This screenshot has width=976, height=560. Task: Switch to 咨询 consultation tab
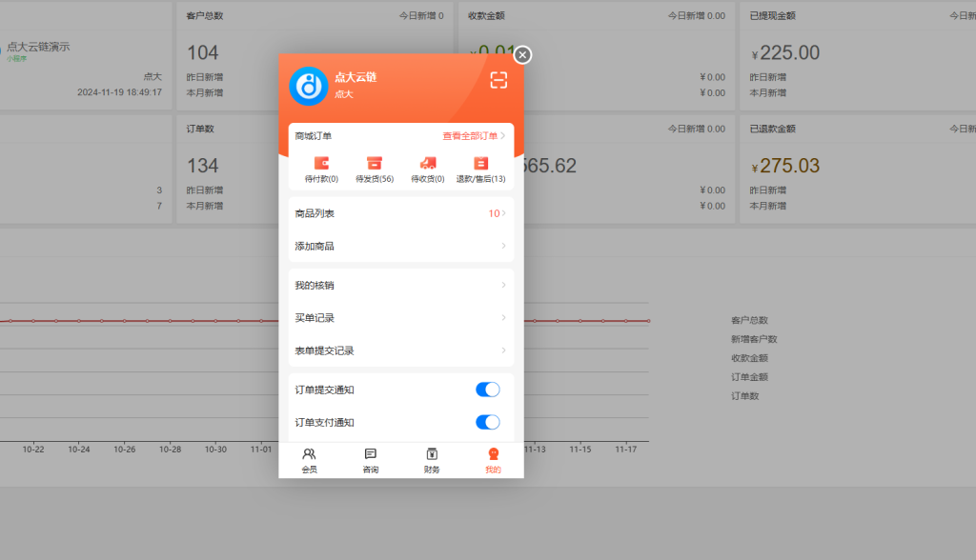coord(371,460)
